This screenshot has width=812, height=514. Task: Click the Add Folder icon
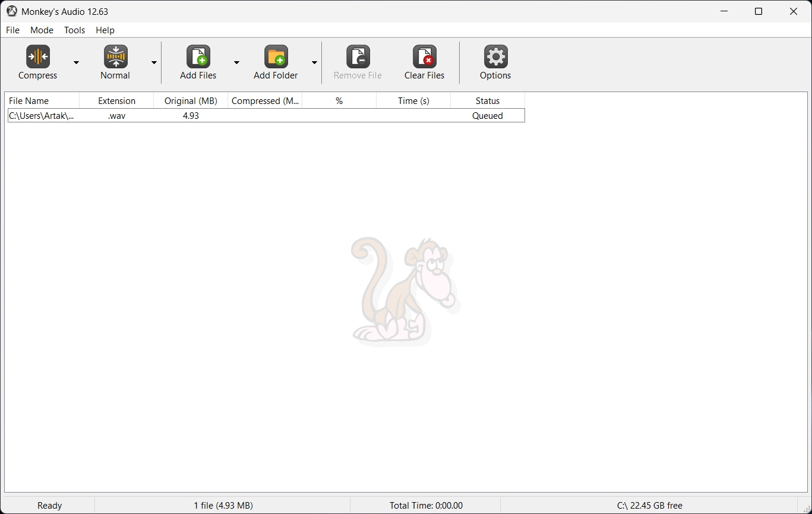click(276, 57)
